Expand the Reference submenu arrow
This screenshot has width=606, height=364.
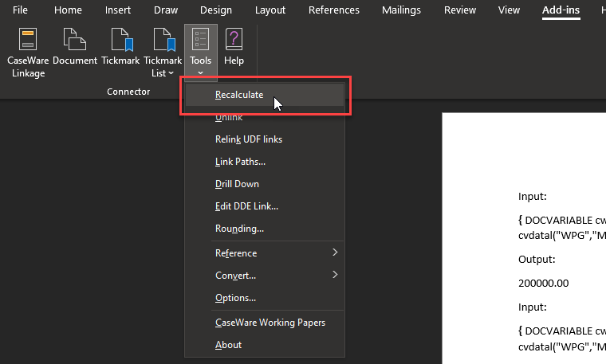click(x=335, y=252)
